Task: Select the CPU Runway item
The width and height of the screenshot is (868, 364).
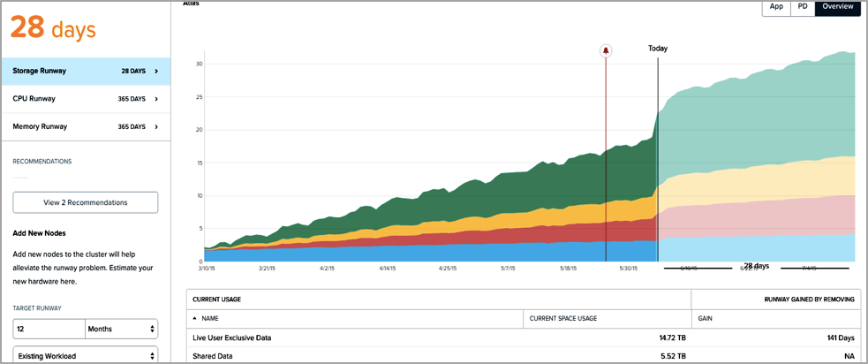Action: (x=86, y=99)
